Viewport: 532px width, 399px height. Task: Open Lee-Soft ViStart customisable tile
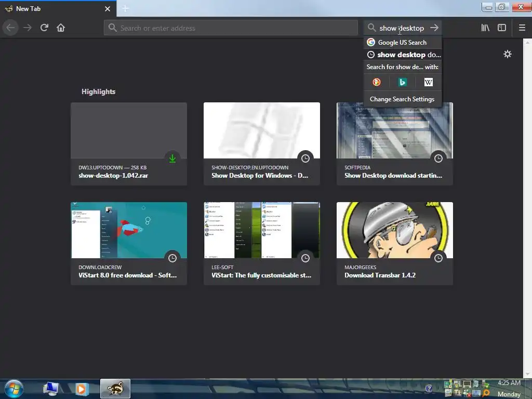tap(262, 244)
